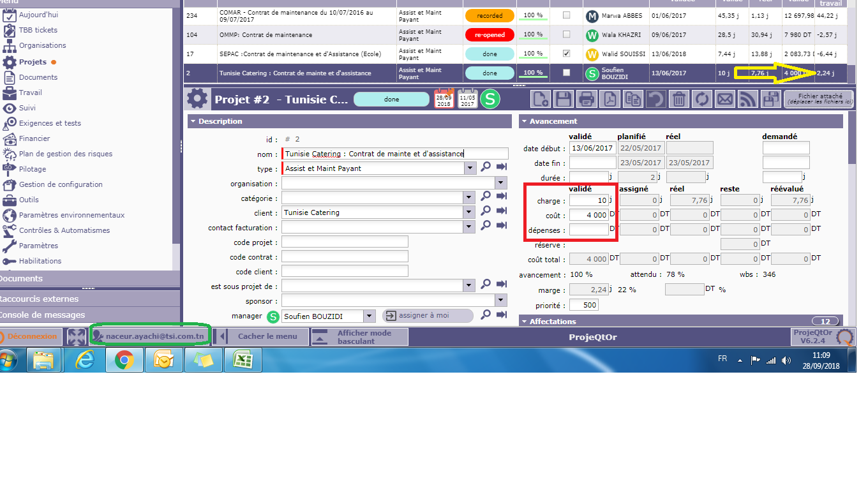Open Financier in the side menu

coord(34,138)
